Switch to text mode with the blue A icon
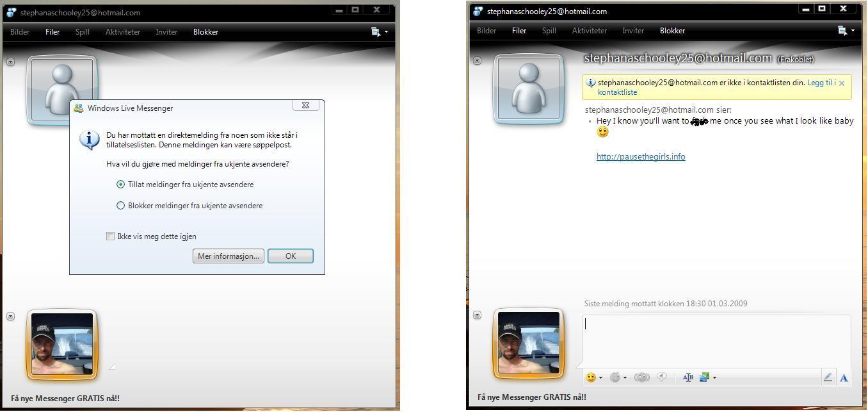The image size is (868, 412). [844, 377]
